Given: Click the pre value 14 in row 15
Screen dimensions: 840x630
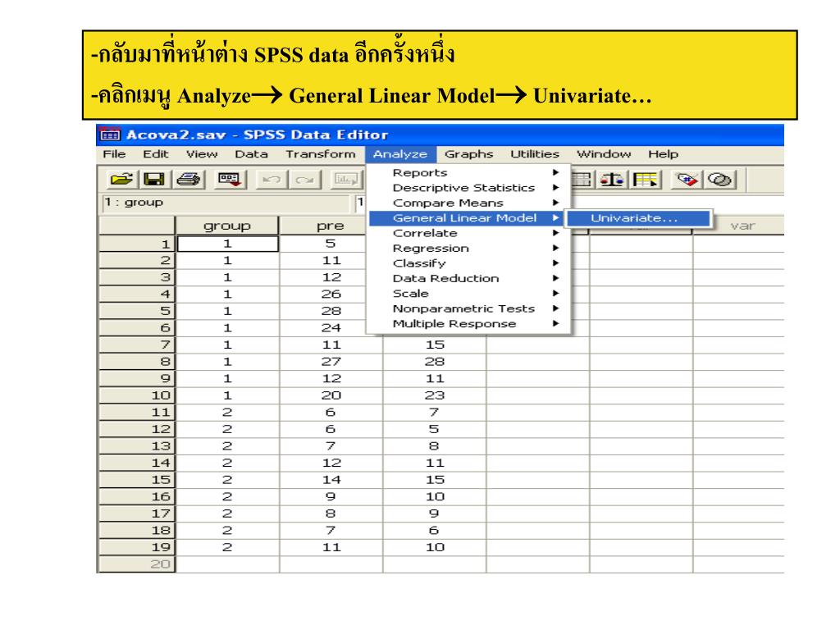Looking at the screenshot, I should click(x=331, y=479).
